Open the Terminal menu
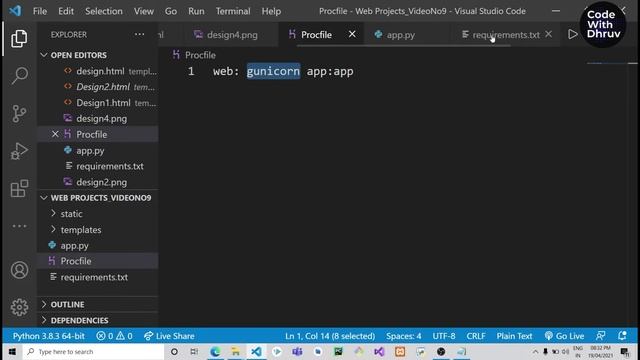Viewport: 640px width, 360px height. (233, 11)
